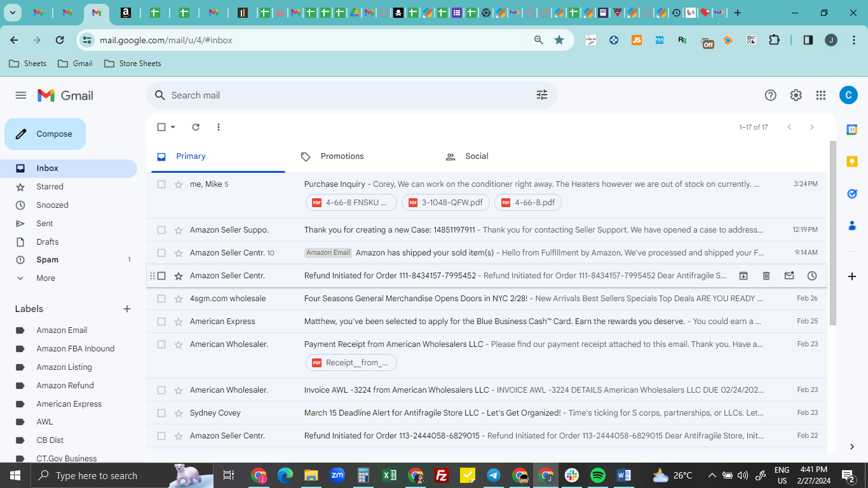Screen dimensions: 868x488
Task: Open Spotify from the taskbar
Action: tap(598, 475)
